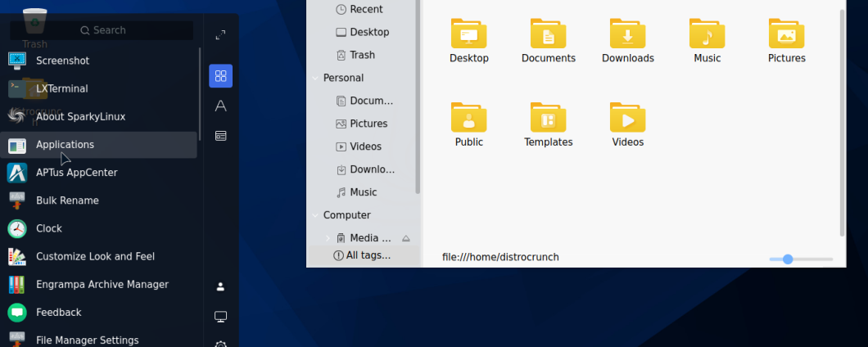Open LXTerminal from the app list
Image resolution: width=868 pixels, height=347 pixels.
tap(61, 88)
